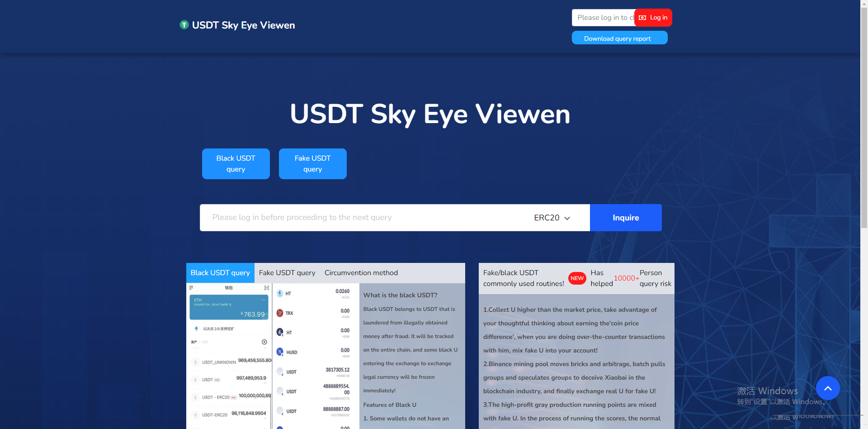The height and width of the screenshot is (429, 868).
Task: Click the scan icon in wallet screenshot
Action: [x=267, y=288]
